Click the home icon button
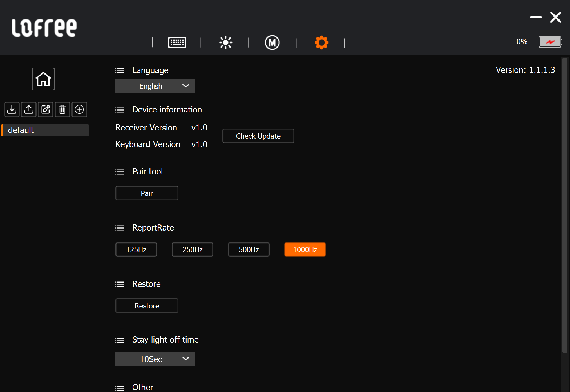This screenshot has width=570, height=392. coord(43,79)
